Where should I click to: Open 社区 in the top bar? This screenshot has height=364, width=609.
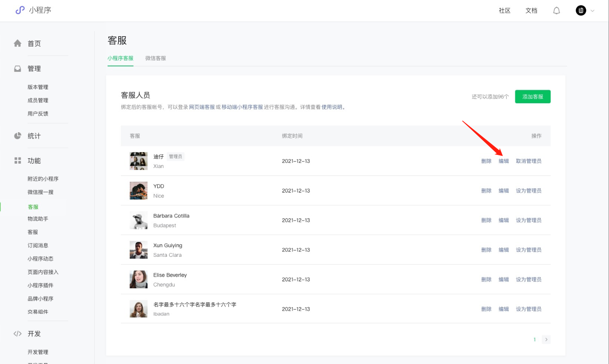(505, 10)
